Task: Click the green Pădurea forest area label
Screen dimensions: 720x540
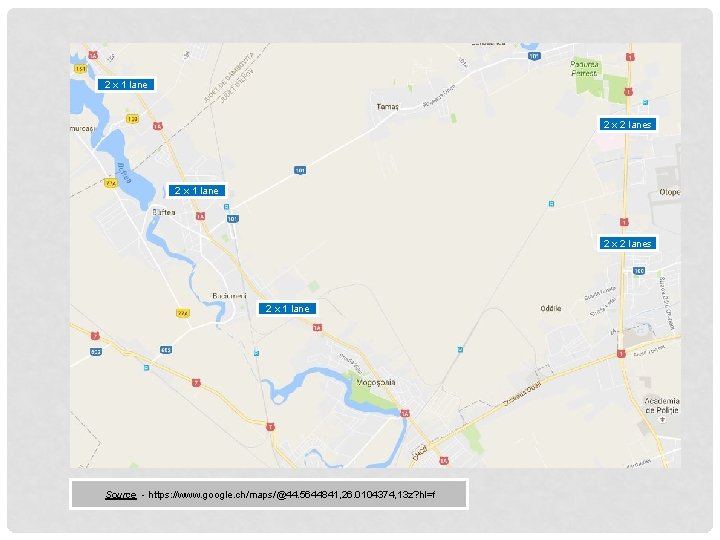Action: (585, 68)
